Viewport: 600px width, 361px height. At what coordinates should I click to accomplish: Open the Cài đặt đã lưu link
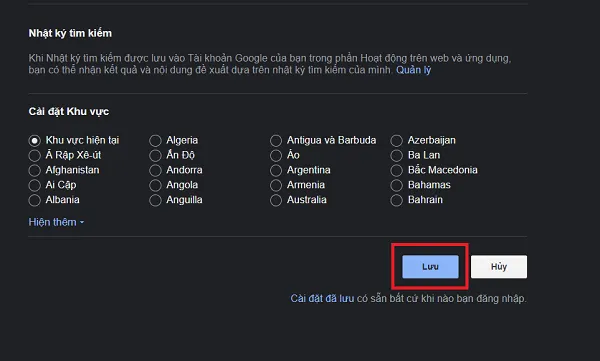point(322,299)
